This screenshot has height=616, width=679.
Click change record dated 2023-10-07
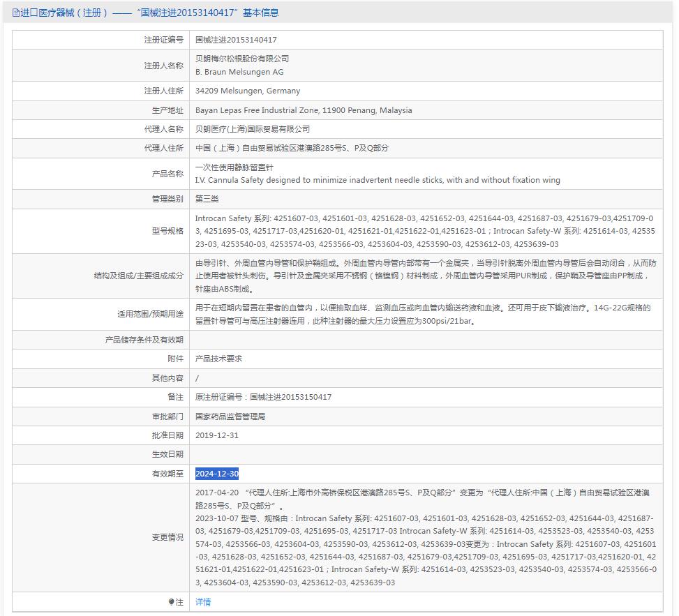pyautogui.click(x=426, y=550)
